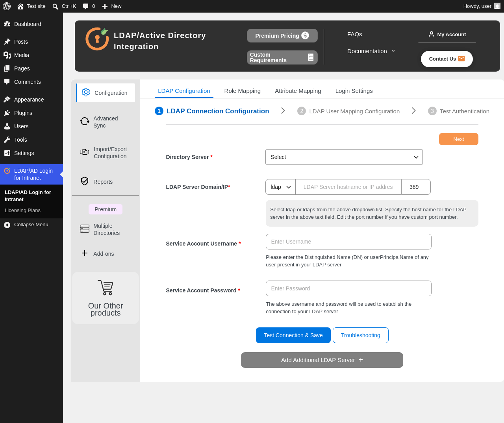
Task: Click the Collapse Menu arrow icon
Action: click(x=7, y=225)
